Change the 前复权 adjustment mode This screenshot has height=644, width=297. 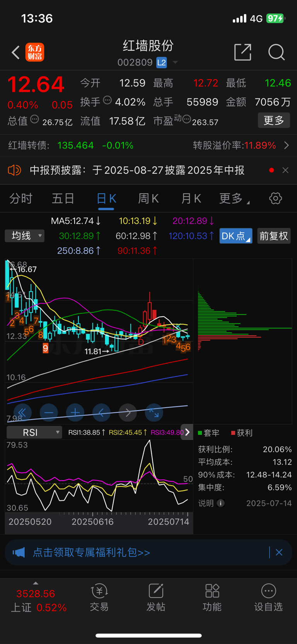tap(274, 236)
